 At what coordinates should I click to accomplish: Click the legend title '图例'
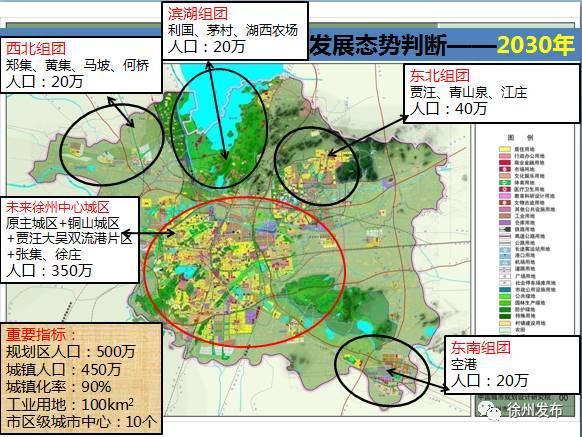520,138
